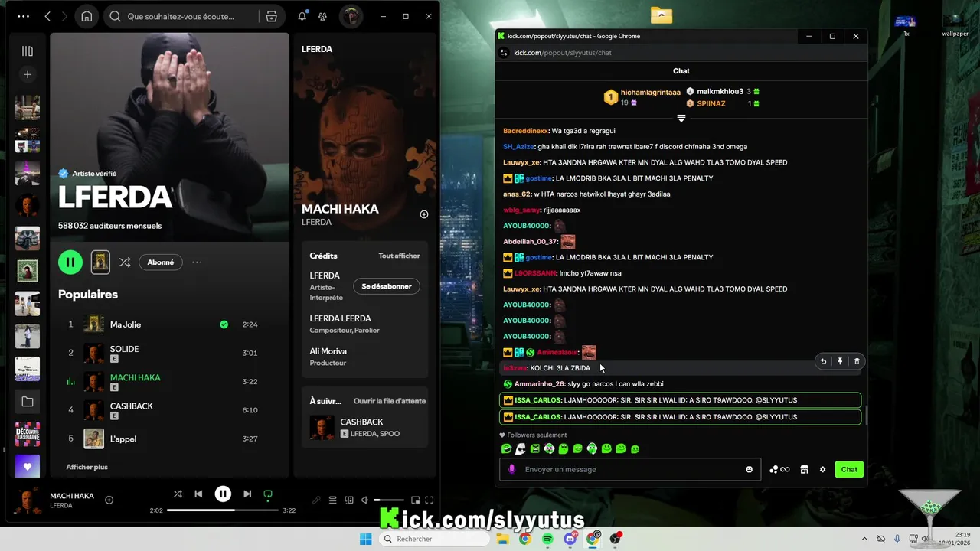
Task: Seek on the song progress bar
Action: pos(222,510)
